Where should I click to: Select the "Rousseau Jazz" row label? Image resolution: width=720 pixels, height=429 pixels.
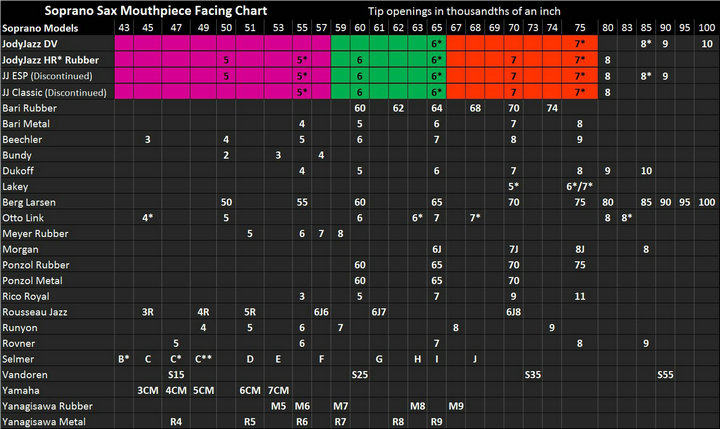[35, 312]
